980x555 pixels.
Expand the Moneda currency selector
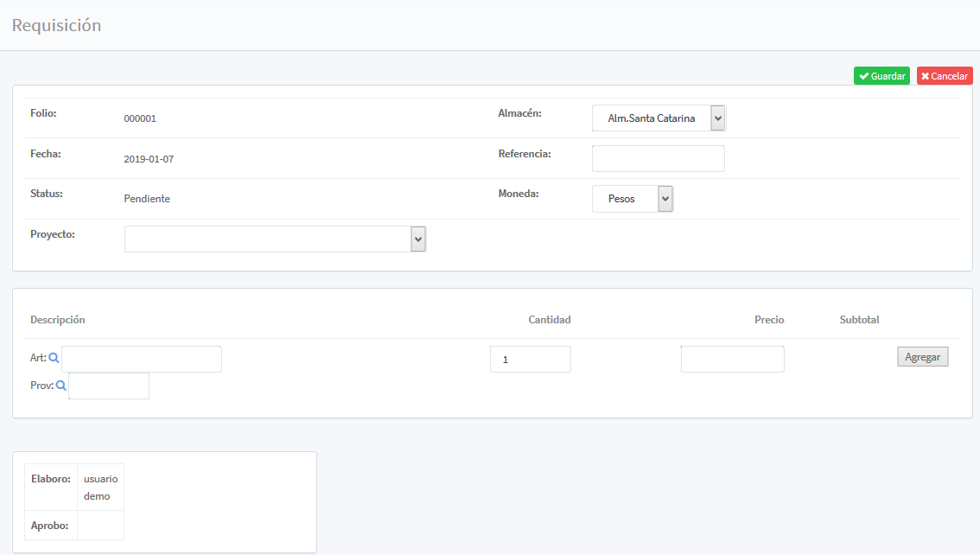pyautogui.click(x=632, y=199)
